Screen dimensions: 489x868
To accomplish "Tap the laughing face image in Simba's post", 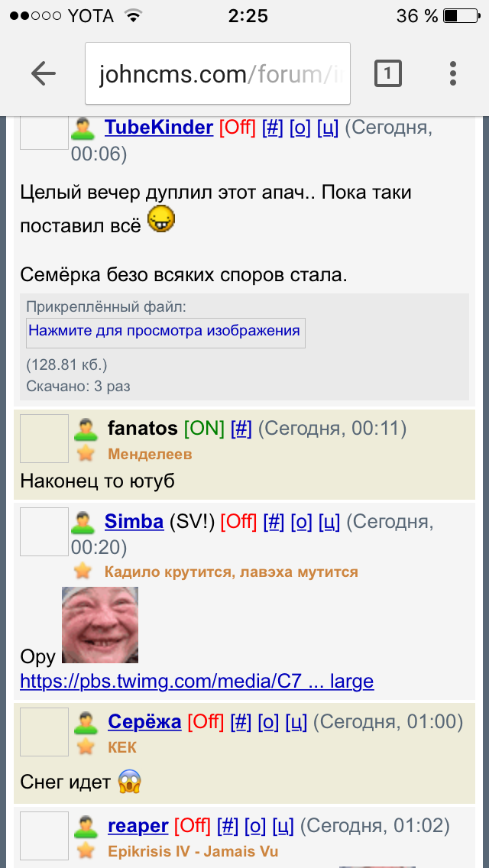I will [x=99, y=625].
